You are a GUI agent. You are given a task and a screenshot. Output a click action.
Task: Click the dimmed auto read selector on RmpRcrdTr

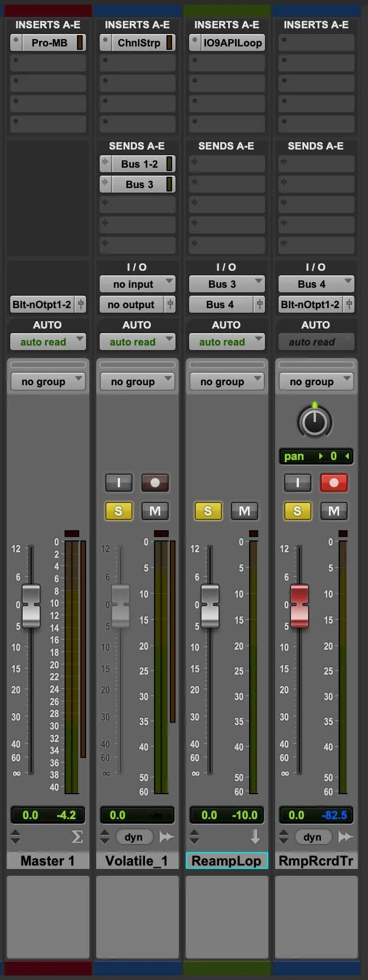[x=316, y=342]
